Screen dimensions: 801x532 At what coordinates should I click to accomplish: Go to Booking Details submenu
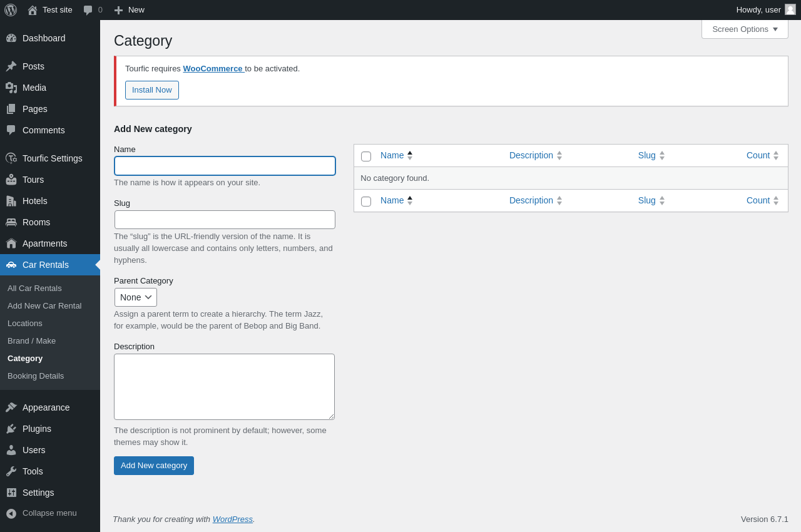tap(36, 376)
